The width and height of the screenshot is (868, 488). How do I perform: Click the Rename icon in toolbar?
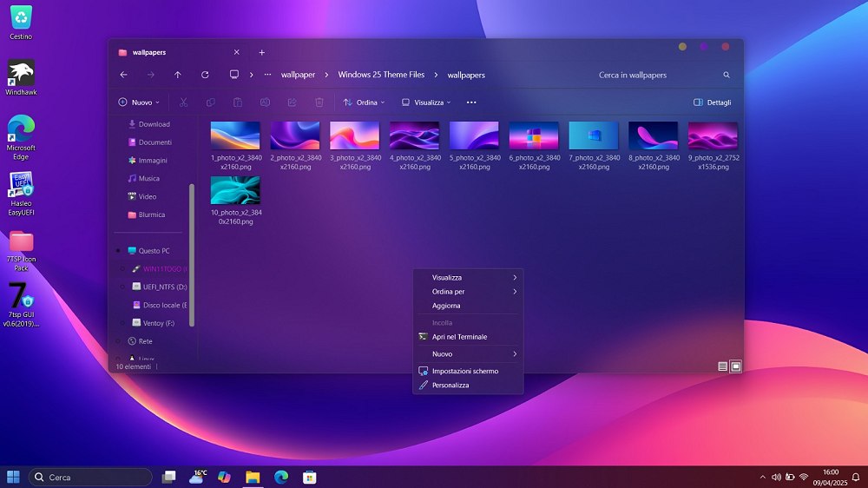[x=265, y=102]
